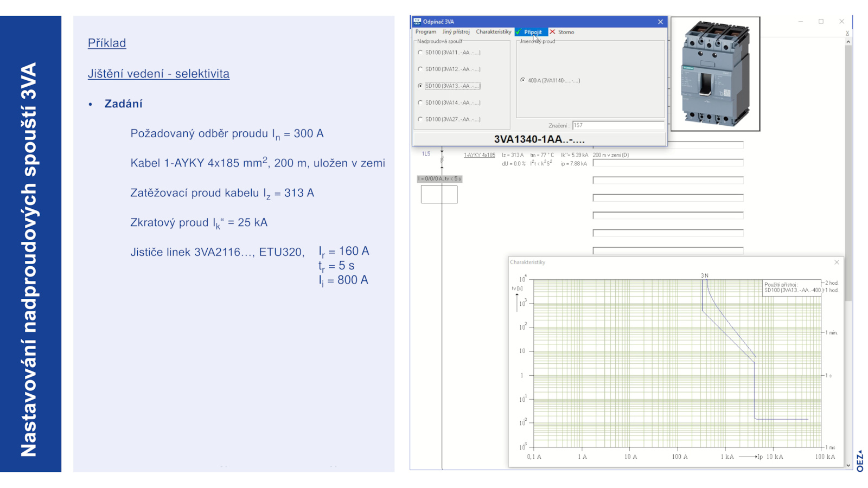Select SD100 (3VA14..-.AA) radio option
Image resolution: width=868 pixels, height=488 pixels.
pyautogui.click(x=449, y=102)
